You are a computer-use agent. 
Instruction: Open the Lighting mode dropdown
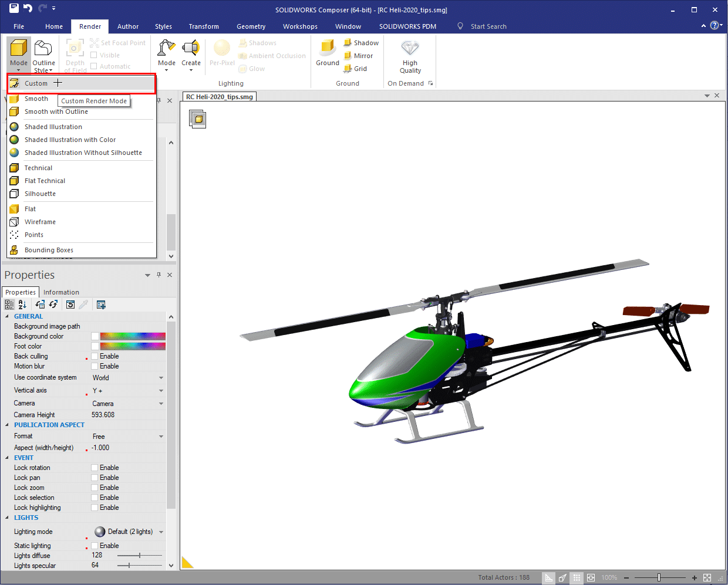tap(161, 532)
